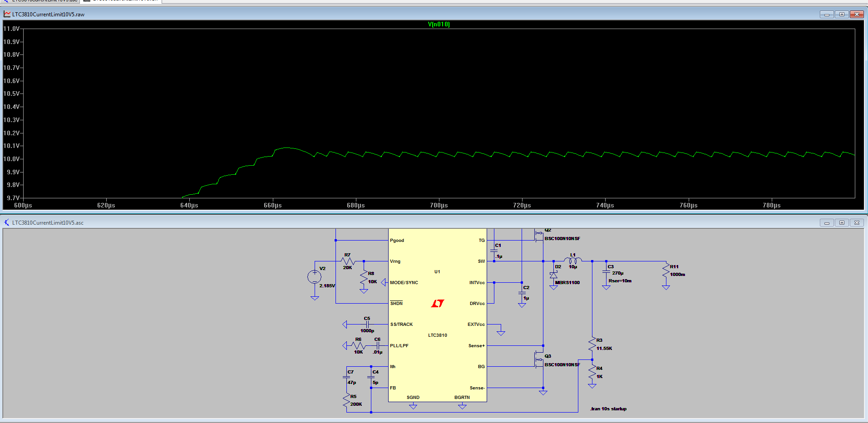The image size is (868, 423).
Task: Select the Q2 MOSFET symbol
Action: [x=539, y=236]
